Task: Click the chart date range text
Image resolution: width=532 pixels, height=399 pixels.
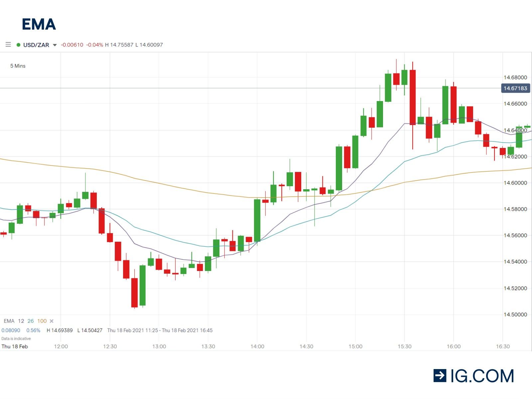Action: click(x=160, y=331)
